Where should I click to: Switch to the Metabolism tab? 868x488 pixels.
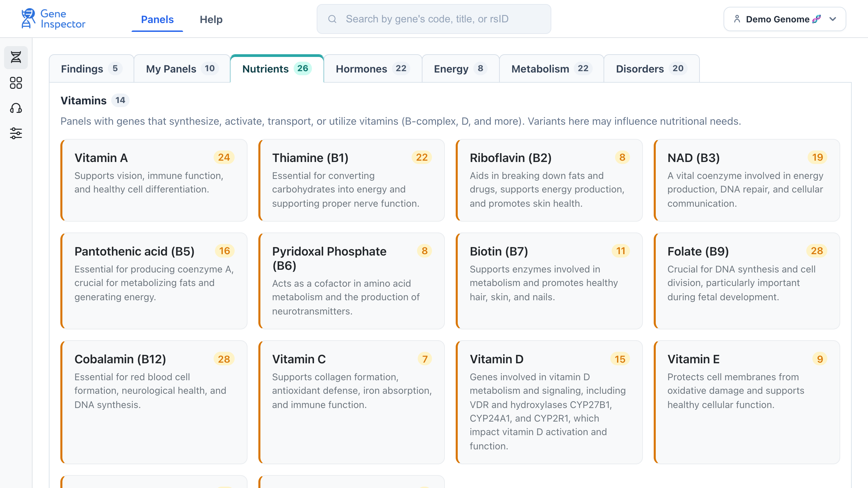point(552,69)
